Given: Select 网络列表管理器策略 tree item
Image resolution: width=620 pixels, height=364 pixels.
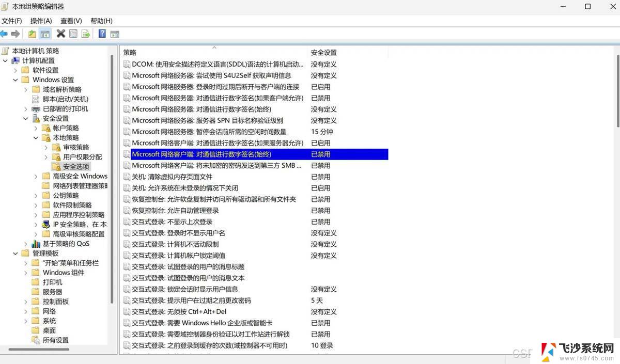Looking at the screenshot, I should click(80, 186).
